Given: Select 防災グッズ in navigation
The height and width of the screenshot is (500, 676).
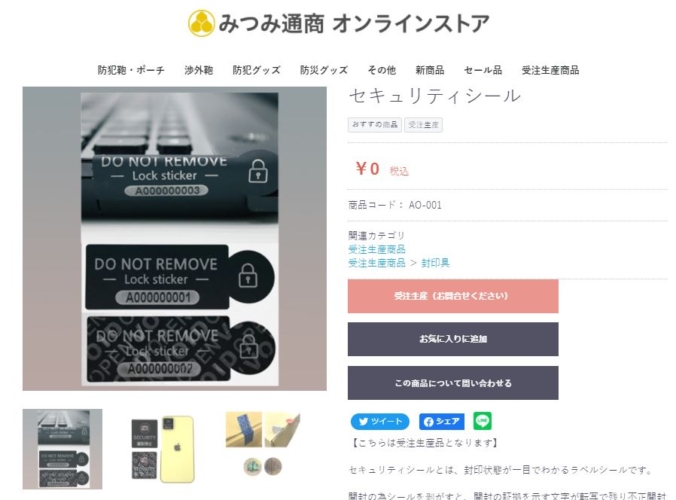Looking at the screenshot, I should (324, 70).
